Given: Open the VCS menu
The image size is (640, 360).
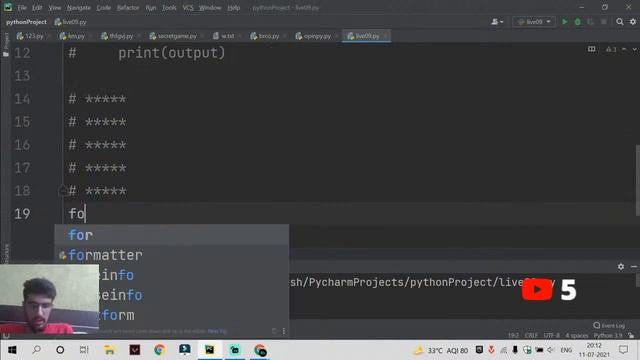Looking at the screenshot, I should (x=188, y=8).
